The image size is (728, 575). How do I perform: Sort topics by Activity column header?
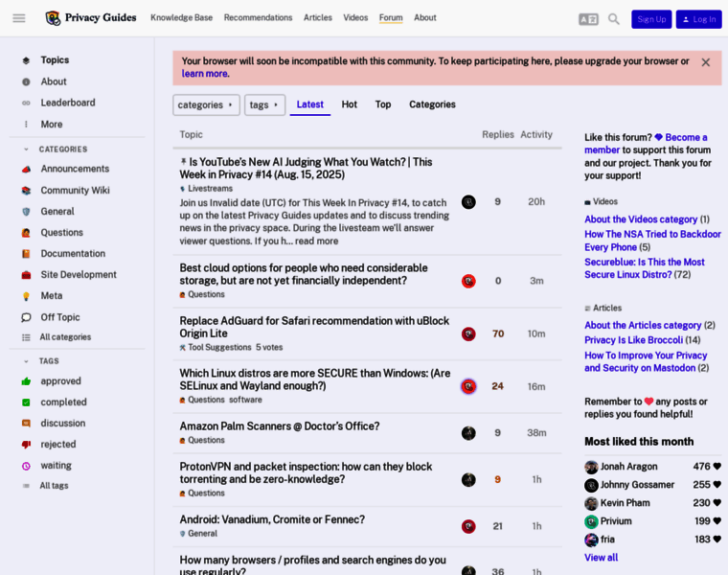click(536, 135)
